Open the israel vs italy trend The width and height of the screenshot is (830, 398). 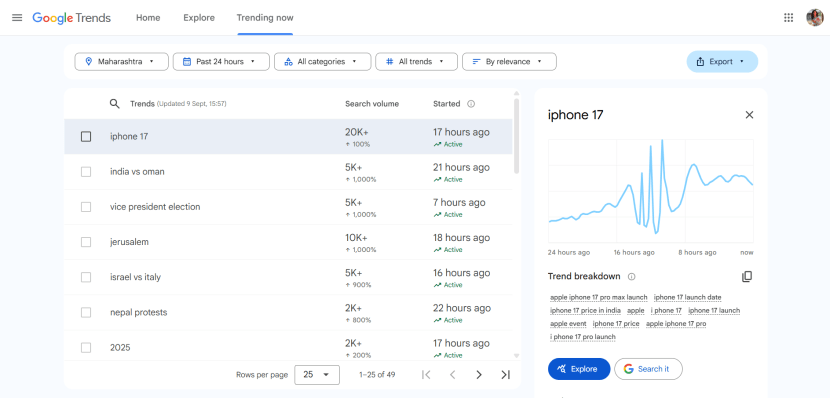click(x=288, y=277)
